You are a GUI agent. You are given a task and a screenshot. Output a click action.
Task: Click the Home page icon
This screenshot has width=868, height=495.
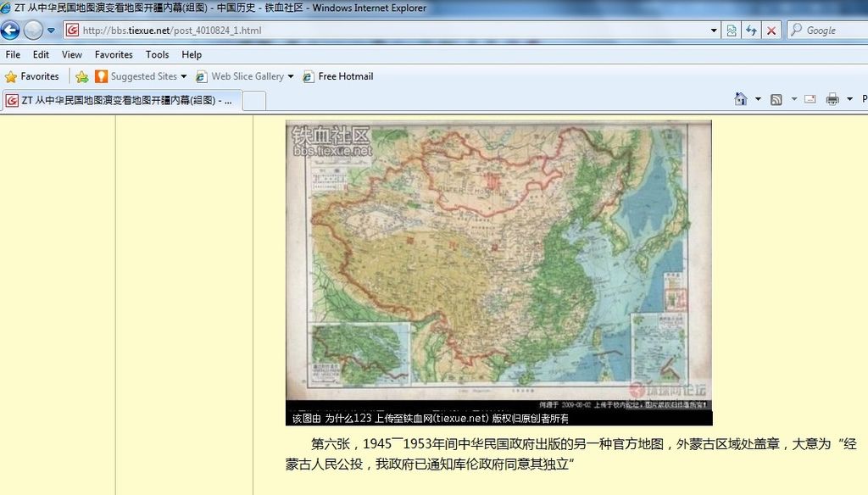(x=741, y=99)
